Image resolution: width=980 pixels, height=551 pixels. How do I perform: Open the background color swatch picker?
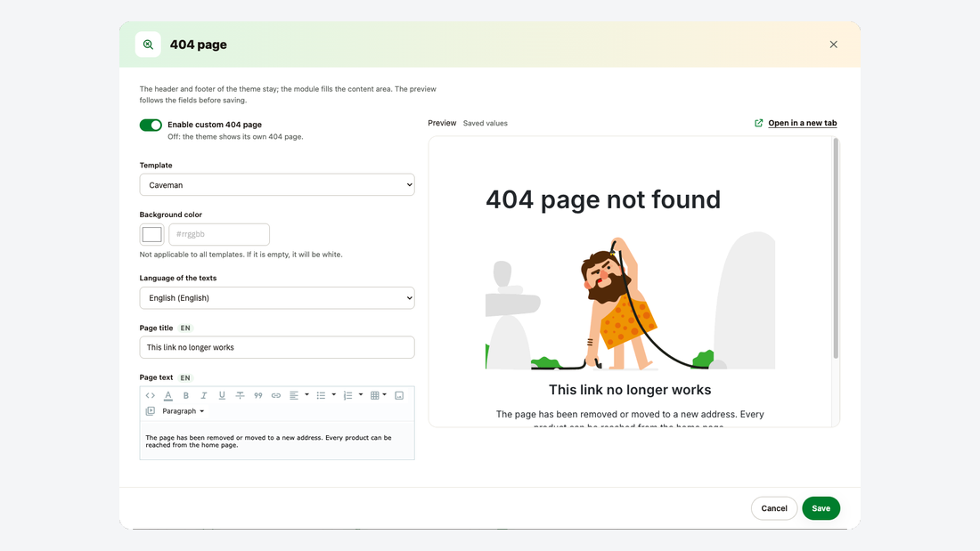click(x=151, y=234)
